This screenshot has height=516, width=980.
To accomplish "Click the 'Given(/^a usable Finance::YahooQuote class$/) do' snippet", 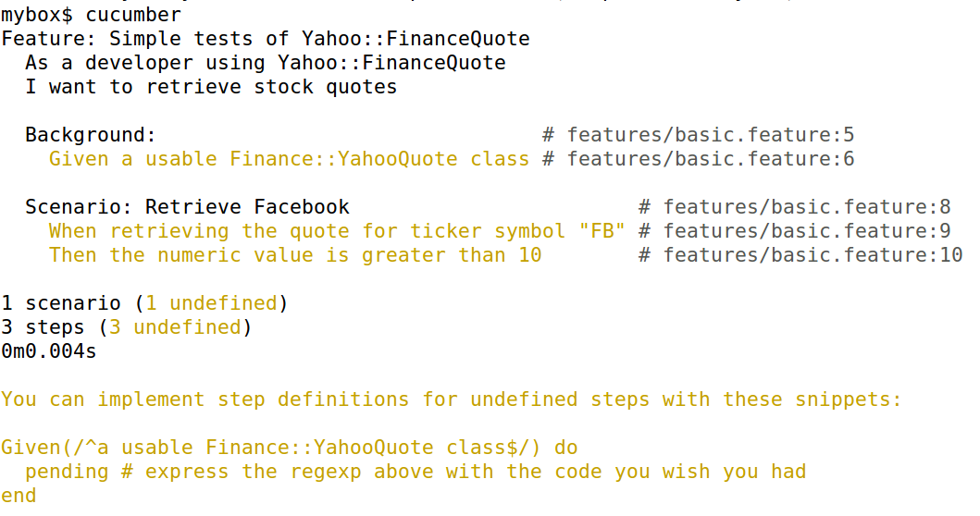I will point(290,448).
